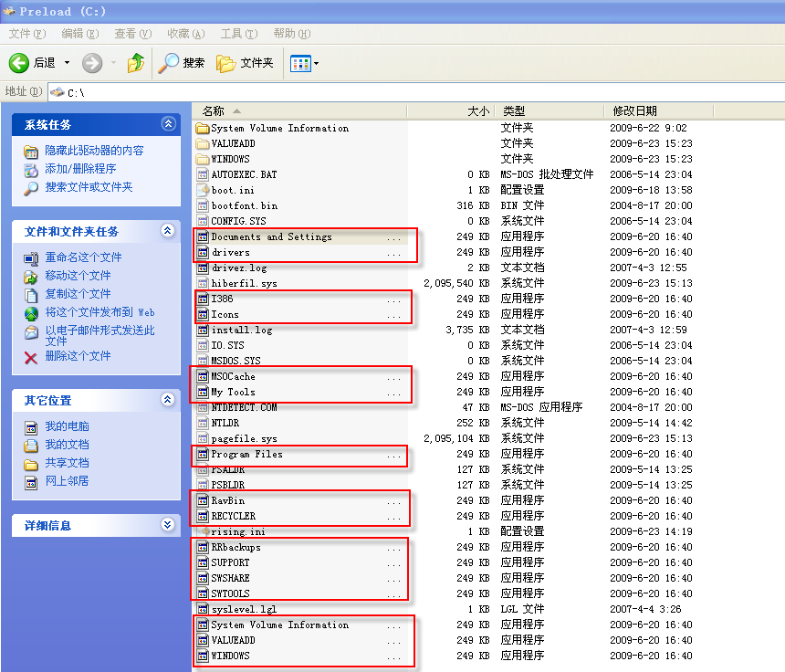Click the grey Forward arrow button

click(x=92, y=63)
